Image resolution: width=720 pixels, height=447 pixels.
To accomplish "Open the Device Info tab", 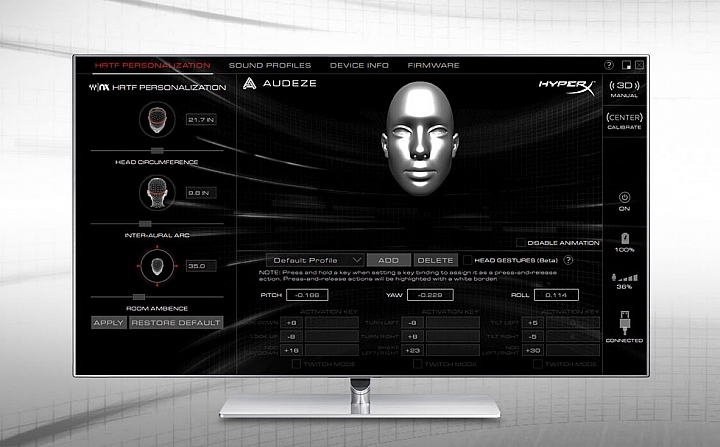I will pos(359,65).
